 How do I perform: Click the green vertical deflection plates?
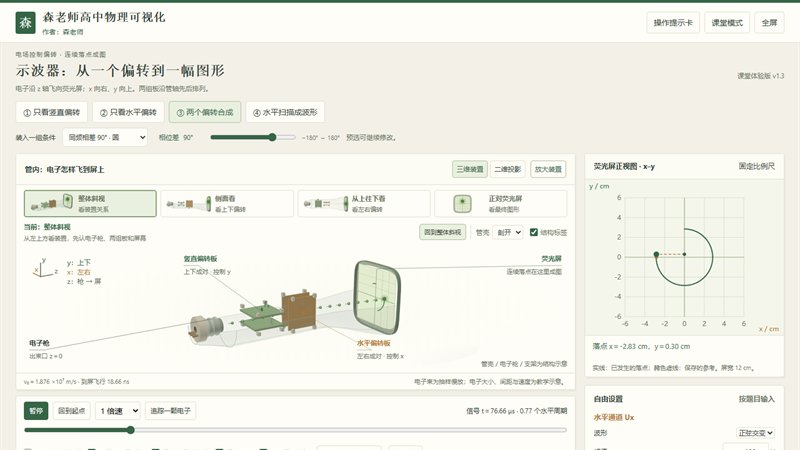(x=260, y=317)
